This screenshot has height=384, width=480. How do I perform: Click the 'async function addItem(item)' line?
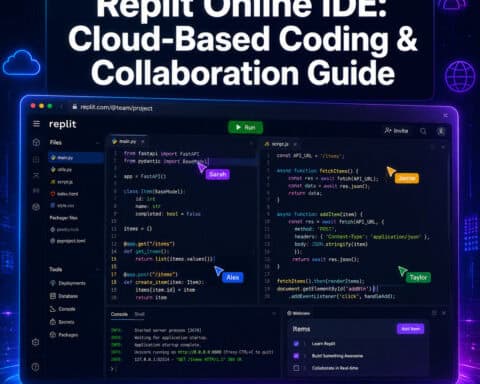(x=320, y=214)
